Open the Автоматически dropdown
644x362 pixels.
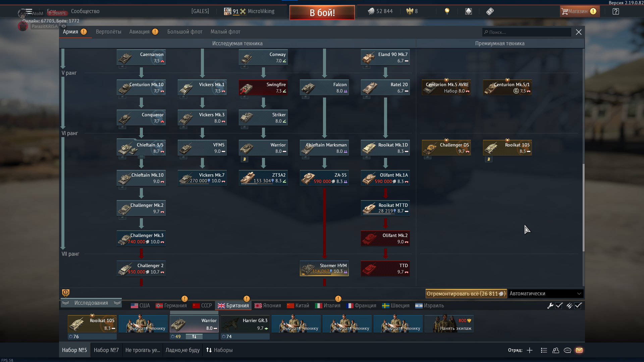(546, 294)
